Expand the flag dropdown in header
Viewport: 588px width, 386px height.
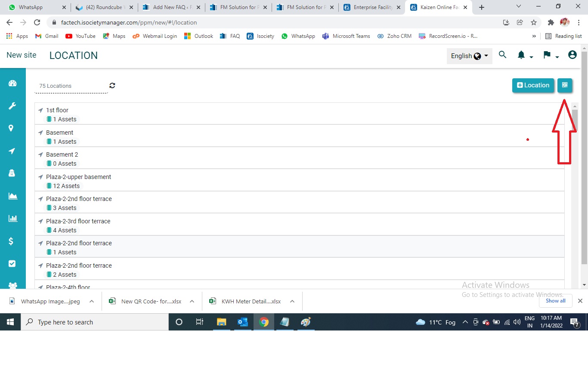coord(550,56)
